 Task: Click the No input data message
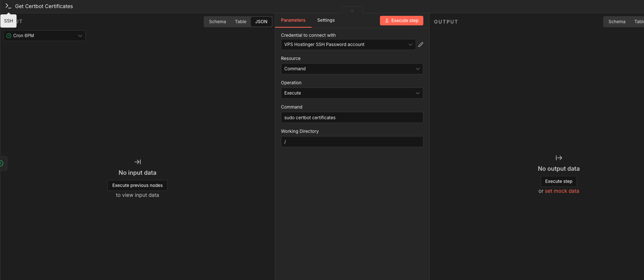click(x=138, y=173)
